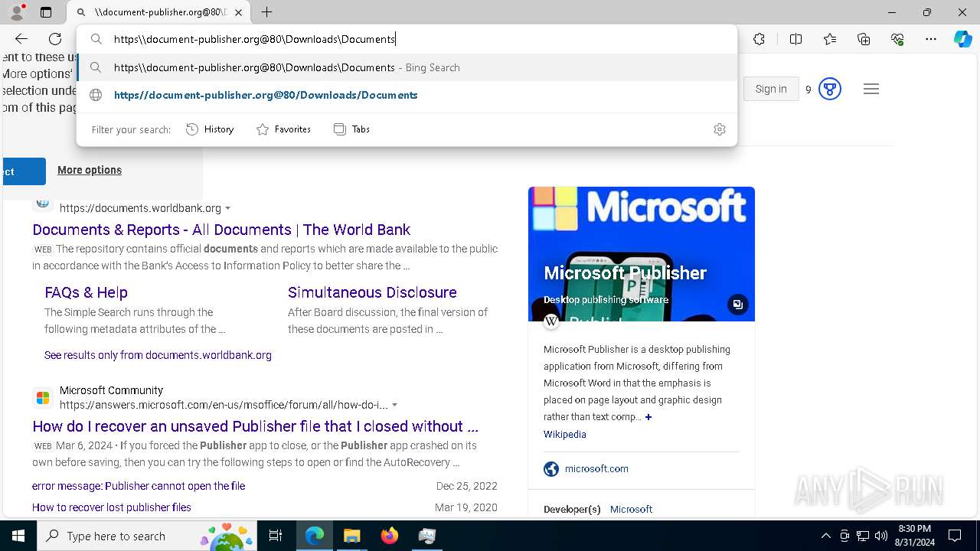Refresh the page with reload icon
Image resolution: width=980 pixels, height=551 pixels.
55,39
